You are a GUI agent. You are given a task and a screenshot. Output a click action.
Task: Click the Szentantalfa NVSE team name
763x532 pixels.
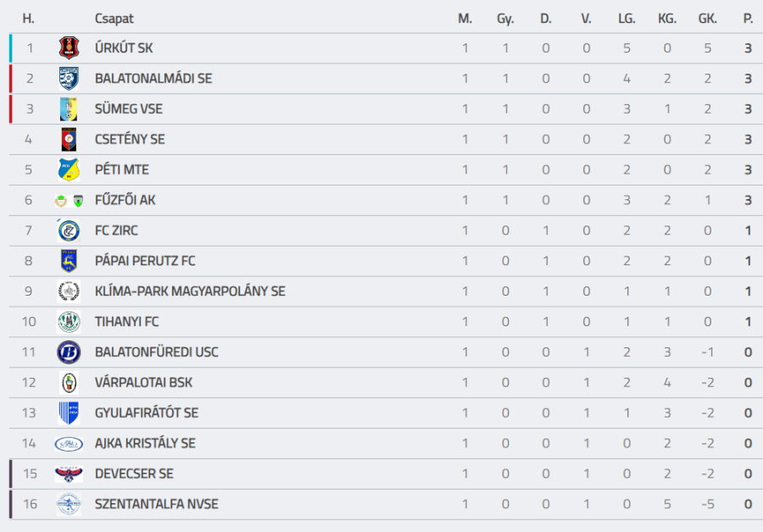(156, 504)
